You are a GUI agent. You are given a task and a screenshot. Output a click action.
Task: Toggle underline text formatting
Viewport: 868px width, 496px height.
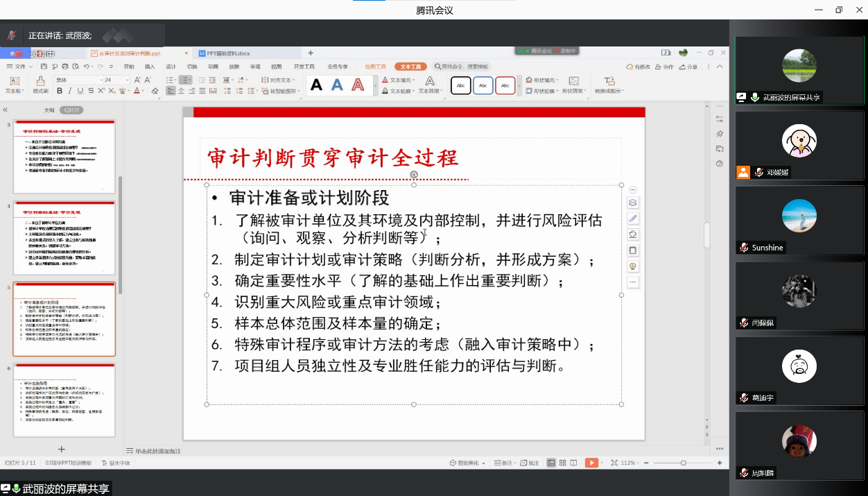[80, 91]
